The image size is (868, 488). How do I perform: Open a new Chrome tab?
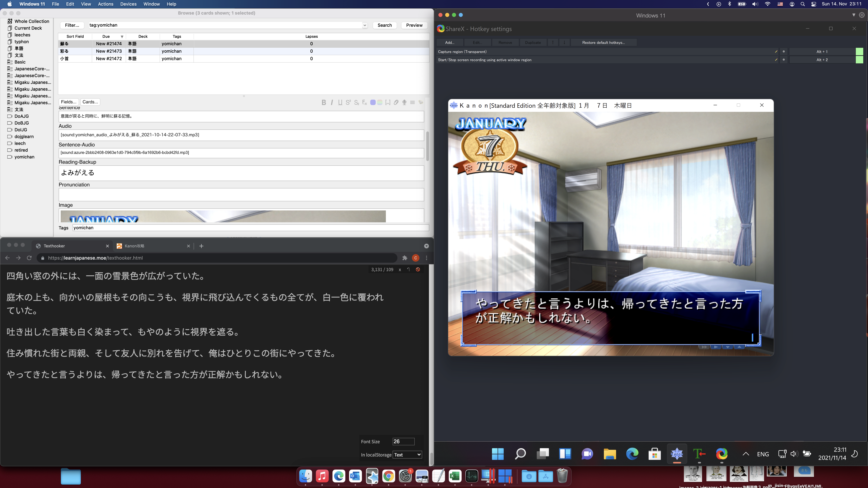coord(201,246)
